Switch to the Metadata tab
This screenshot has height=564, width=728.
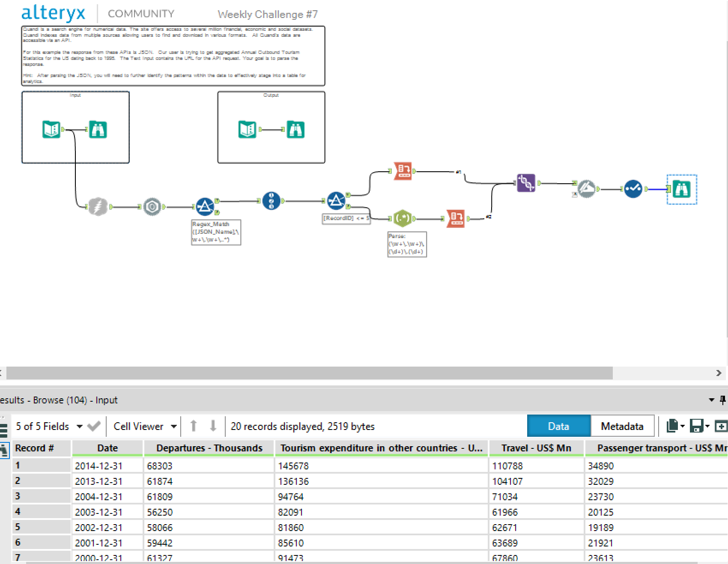[622, 426]
